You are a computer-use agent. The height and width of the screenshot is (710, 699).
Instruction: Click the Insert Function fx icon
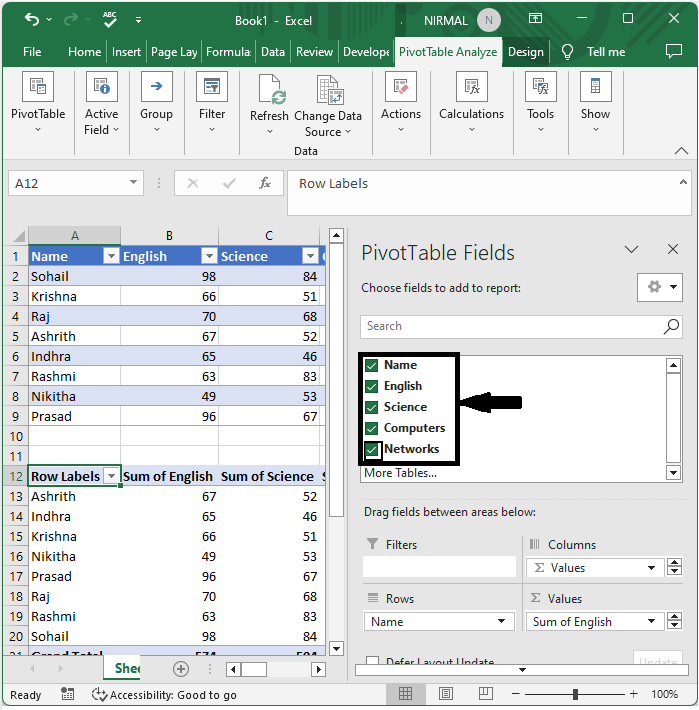(265, 183)
